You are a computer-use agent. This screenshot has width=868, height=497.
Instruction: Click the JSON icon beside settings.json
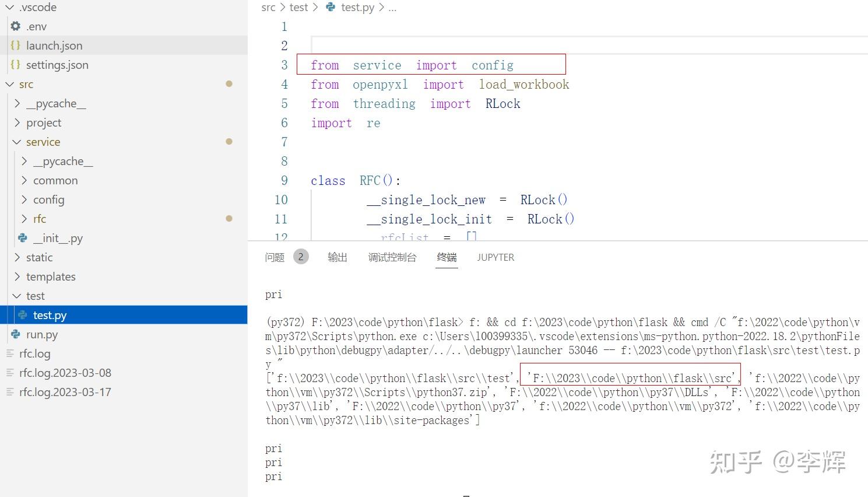coord(15,65)
